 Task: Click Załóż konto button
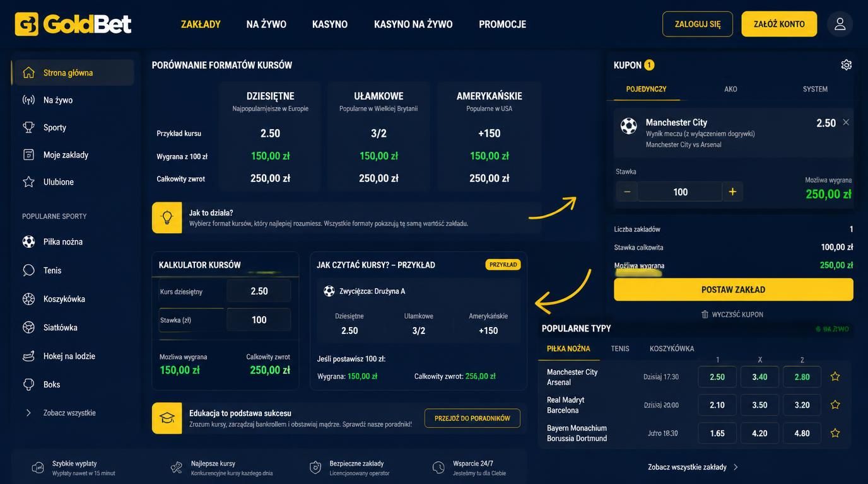click(779, 24)
